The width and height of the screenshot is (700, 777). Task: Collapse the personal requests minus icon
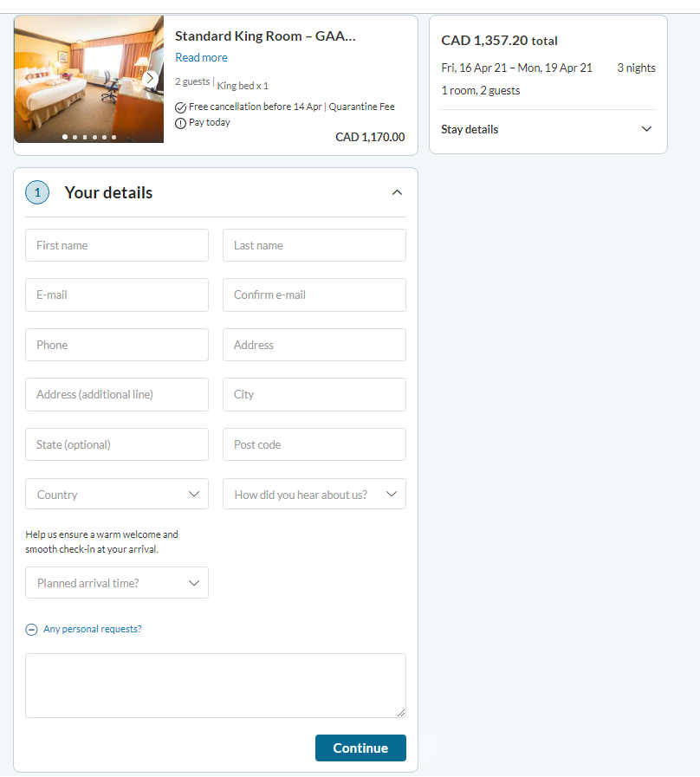pyautogui.click(x=31, y=630)
